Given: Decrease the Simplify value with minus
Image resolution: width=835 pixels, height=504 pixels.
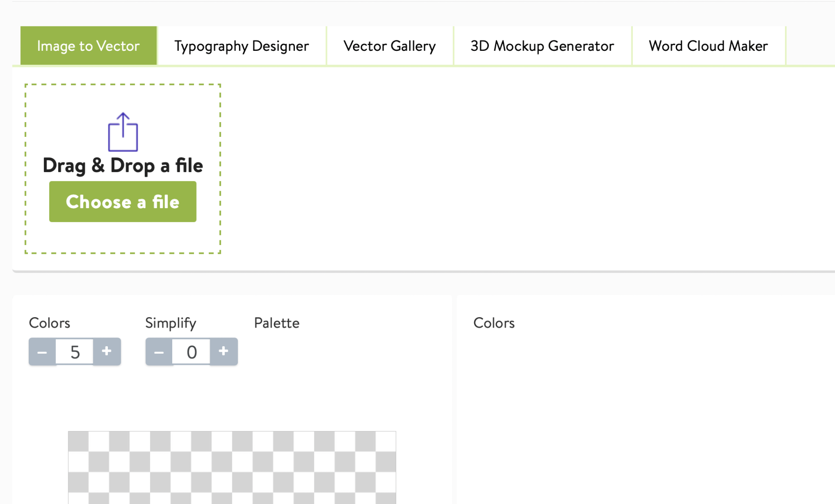Looking at the screenshot, I should [159, 351].
